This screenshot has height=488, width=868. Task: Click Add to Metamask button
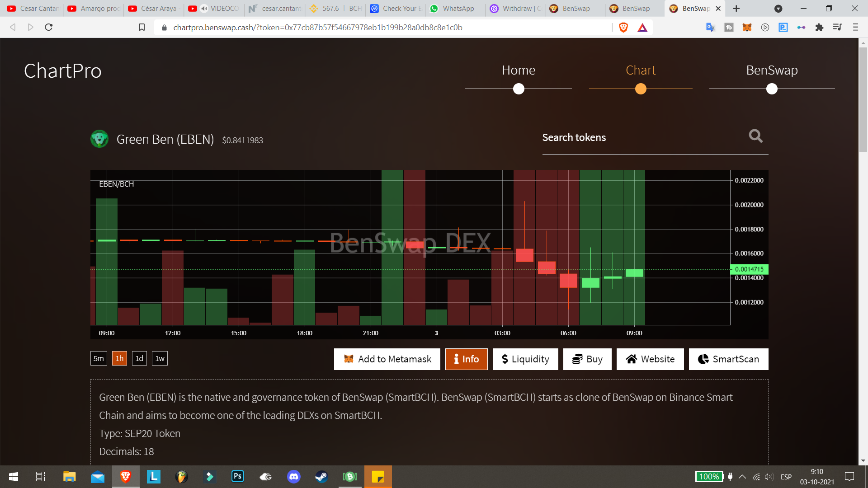tap(387, 359)
